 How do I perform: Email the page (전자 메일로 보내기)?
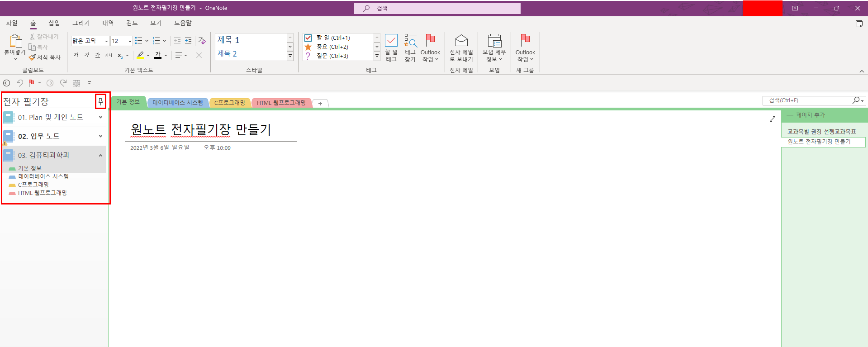461,48
